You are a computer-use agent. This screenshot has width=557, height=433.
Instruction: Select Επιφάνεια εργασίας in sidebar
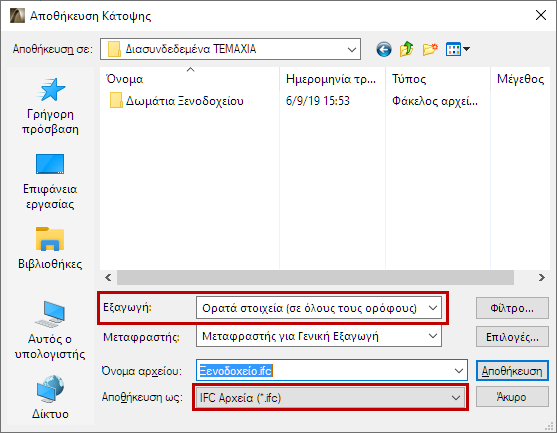click(x=50, y=182)
